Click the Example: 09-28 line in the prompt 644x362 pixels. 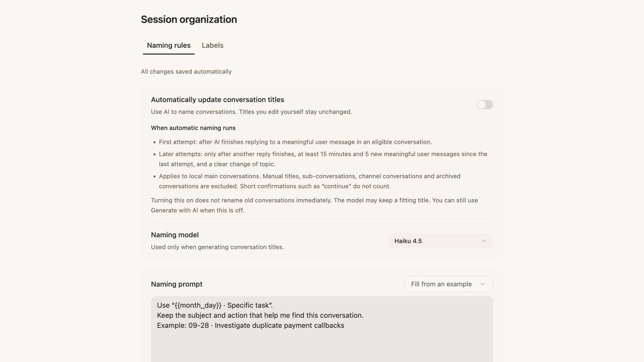[251, 325]
